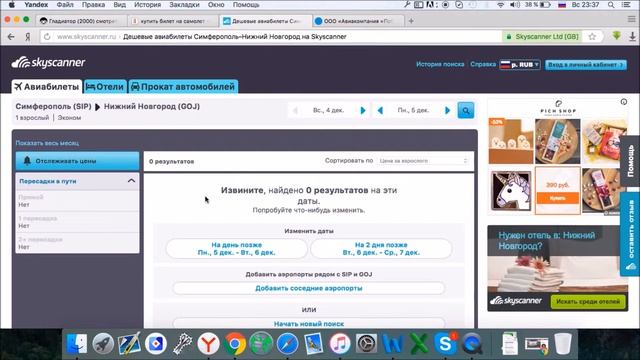Click Оставить отзыв side tab

point(630,235)
